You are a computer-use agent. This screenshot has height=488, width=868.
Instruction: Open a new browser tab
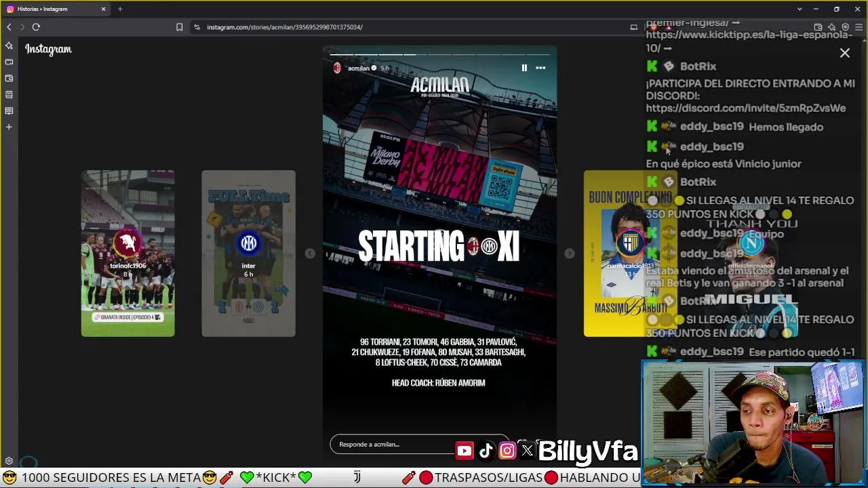(x=120, y=9)
